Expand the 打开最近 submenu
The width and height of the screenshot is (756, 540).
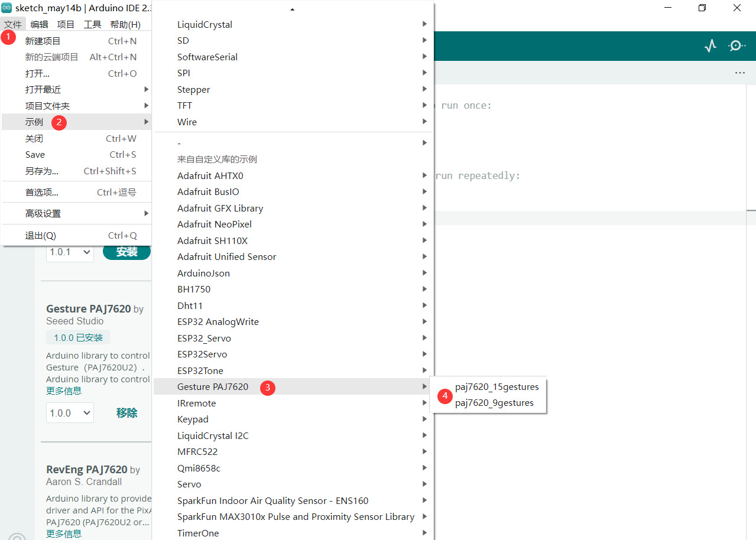[76, 90]
